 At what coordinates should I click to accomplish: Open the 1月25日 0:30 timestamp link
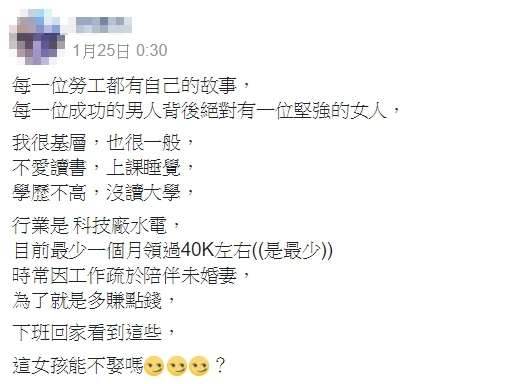120,51
